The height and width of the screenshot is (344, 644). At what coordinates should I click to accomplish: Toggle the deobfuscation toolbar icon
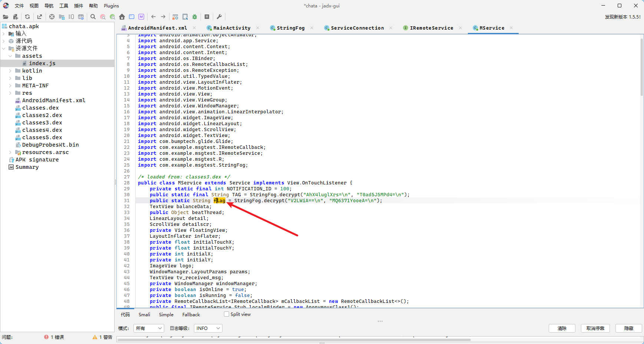click(x=175, y=17)
